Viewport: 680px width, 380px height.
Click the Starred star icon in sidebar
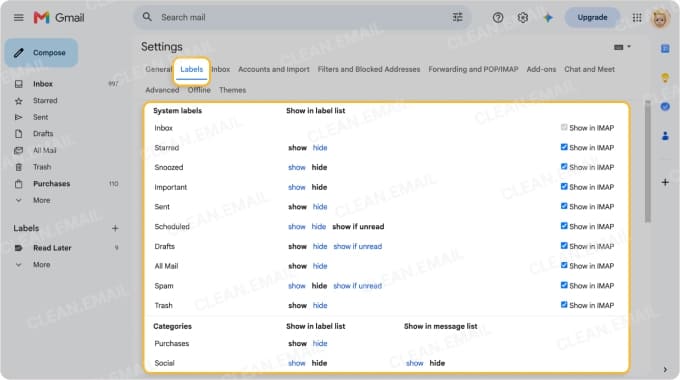click(19, 101)
